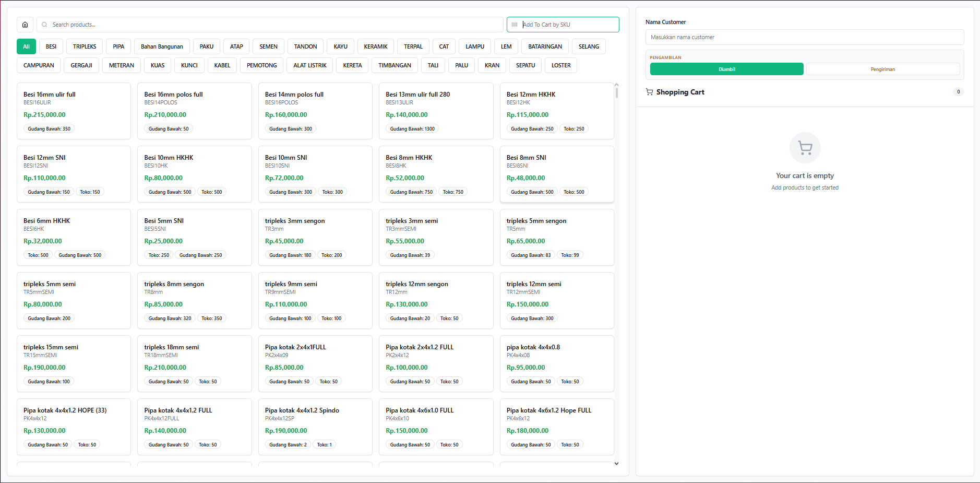Filter by METERAN category

pyautogui.click(x=122, y=65)
